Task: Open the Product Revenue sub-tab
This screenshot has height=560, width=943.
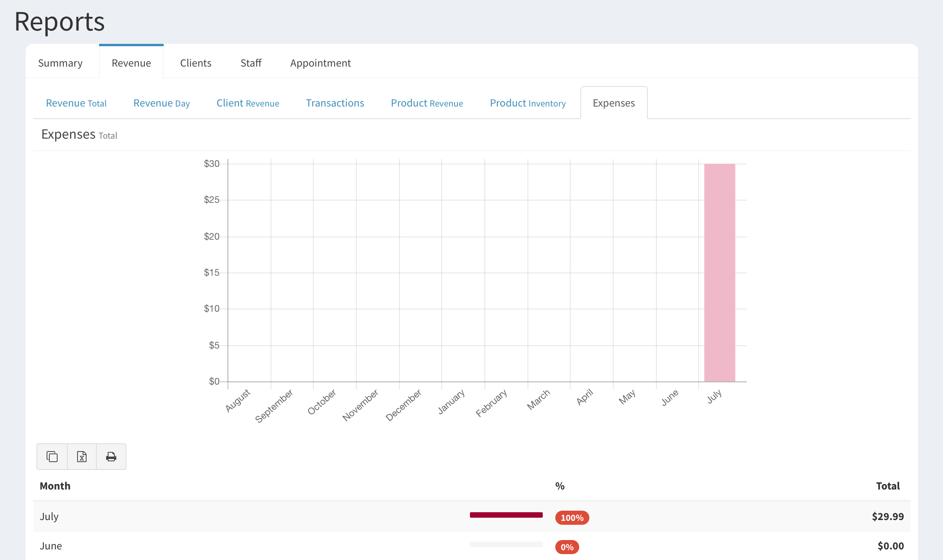Action: [427, 103]
